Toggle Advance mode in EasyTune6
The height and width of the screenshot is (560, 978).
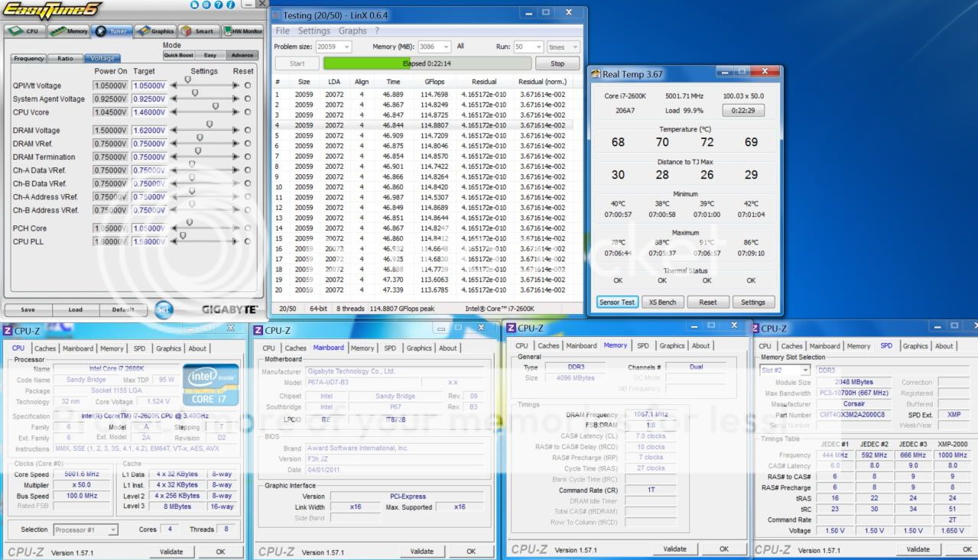tap(242, 56)
